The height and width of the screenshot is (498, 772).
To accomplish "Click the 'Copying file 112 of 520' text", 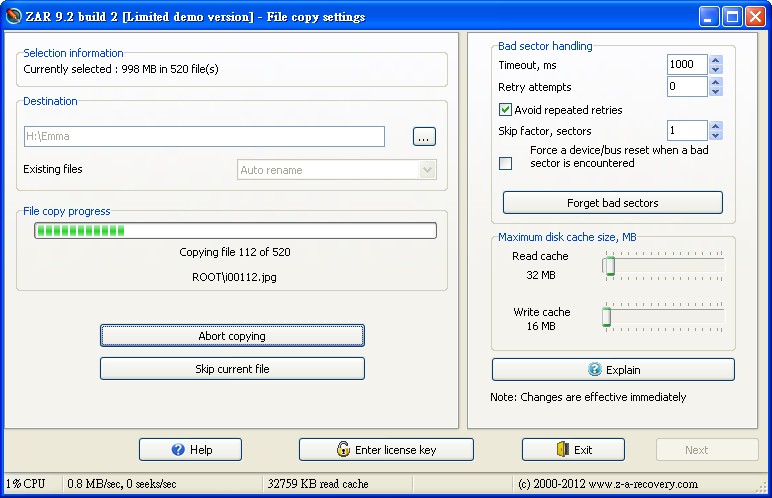I will click(235, 252).
